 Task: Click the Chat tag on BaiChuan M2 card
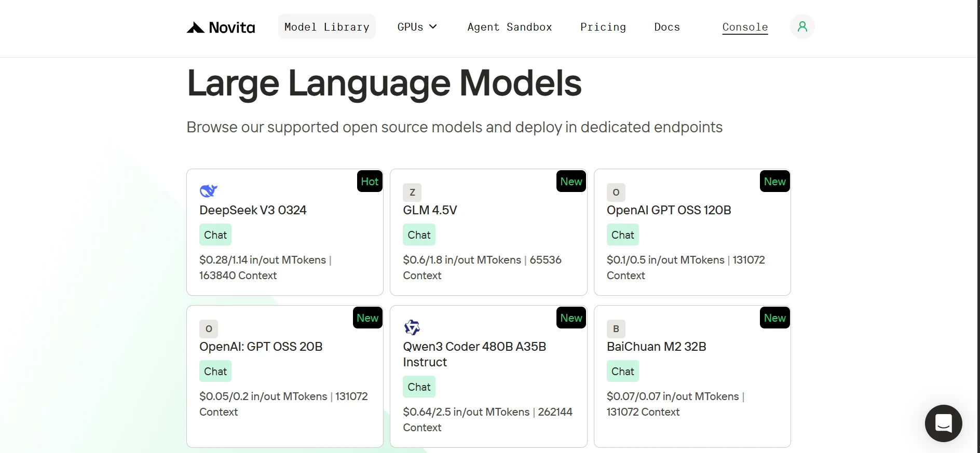coord(622,372)
